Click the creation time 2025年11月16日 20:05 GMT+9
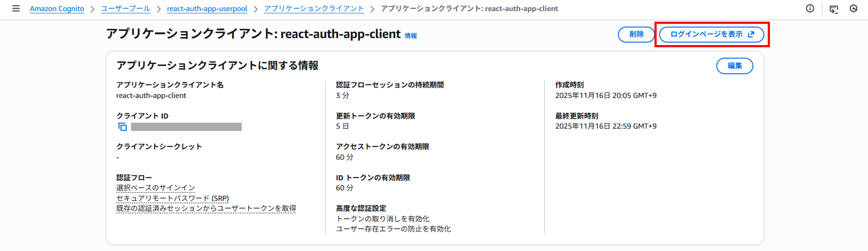The image size is (868, 251). [606, 95]
